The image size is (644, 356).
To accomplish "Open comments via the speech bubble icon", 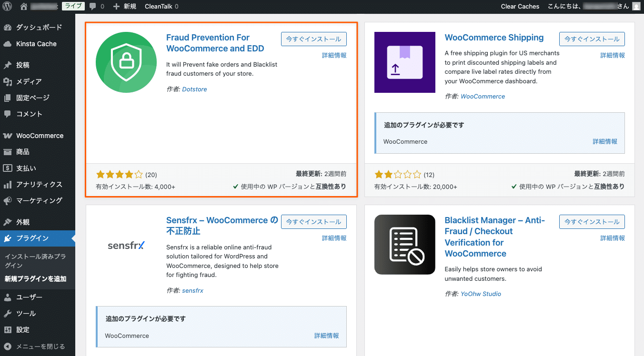I will [93, 6].
